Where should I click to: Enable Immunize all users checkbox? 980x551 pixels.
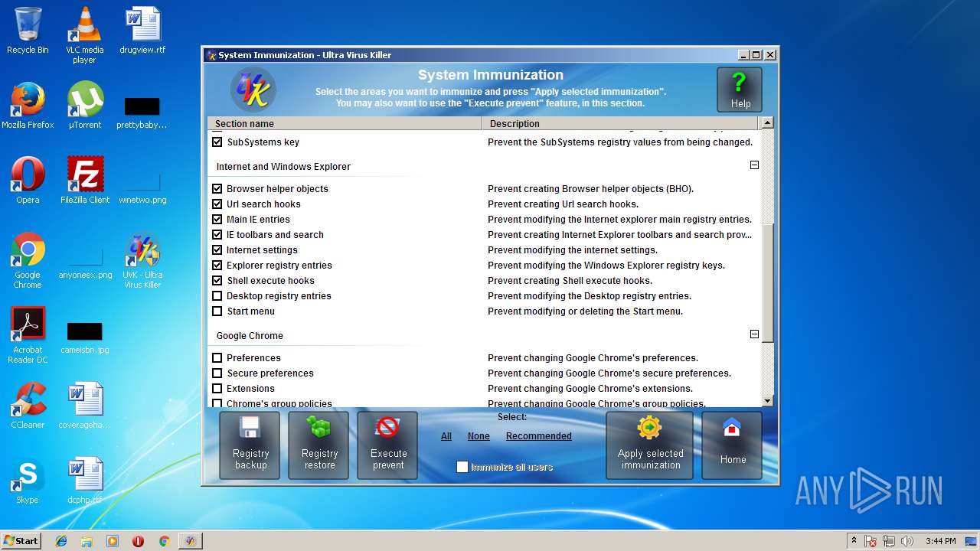(x=462, y=467)
